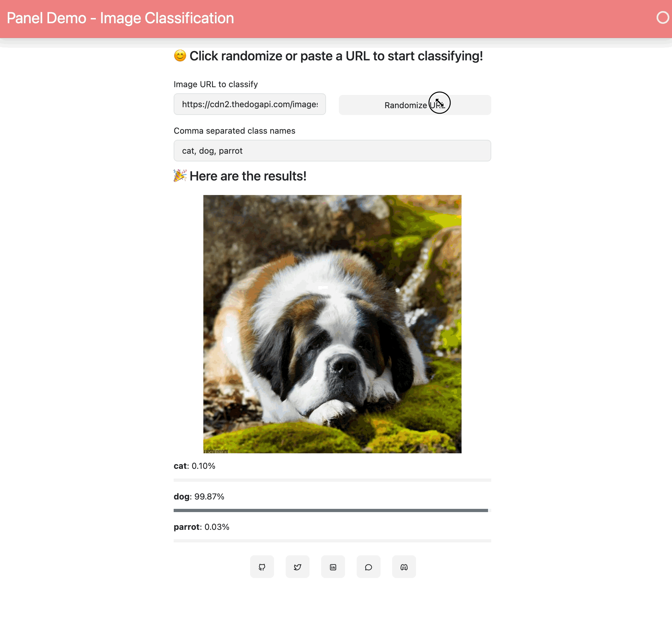The image size is (672, 638).
Task: Click the cat probability progress bar
Action: click(x=332, y=480)
